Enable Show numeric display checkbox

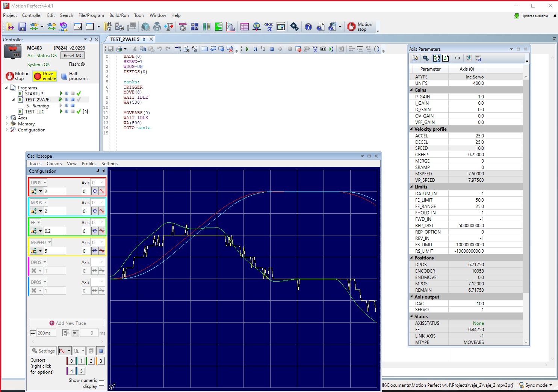point(101,383)
